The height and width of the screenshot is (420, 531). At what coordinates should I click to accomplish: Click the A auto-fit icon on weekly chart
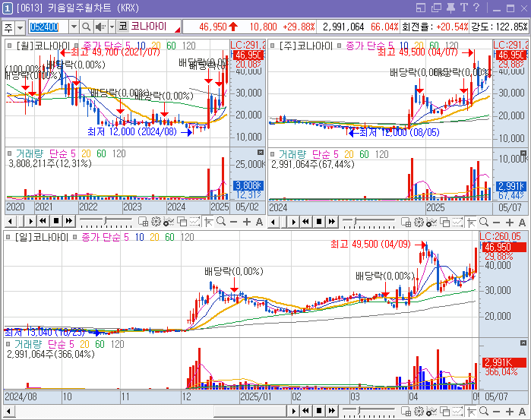522,223
